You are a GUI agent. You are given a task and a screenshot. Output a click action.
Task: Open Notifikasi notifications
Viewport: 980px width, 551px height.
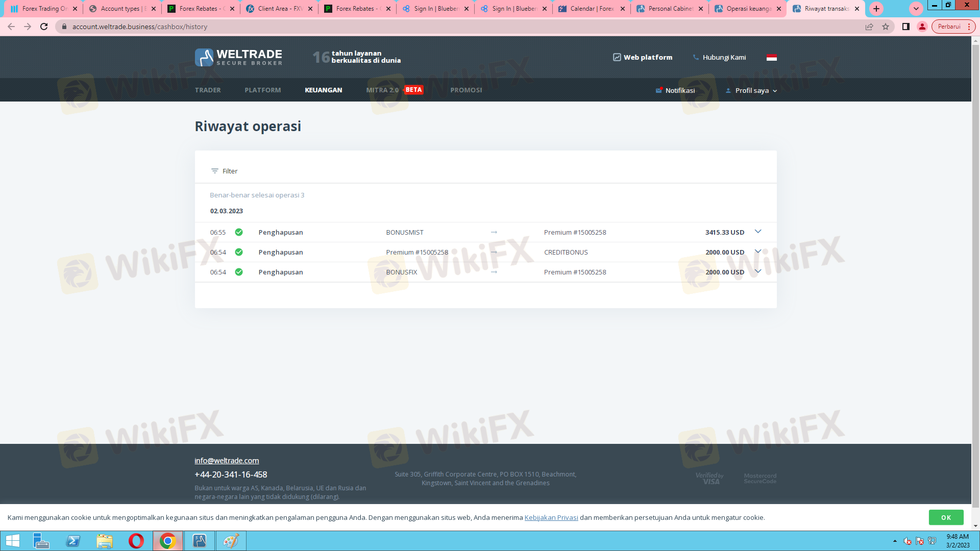675,90
